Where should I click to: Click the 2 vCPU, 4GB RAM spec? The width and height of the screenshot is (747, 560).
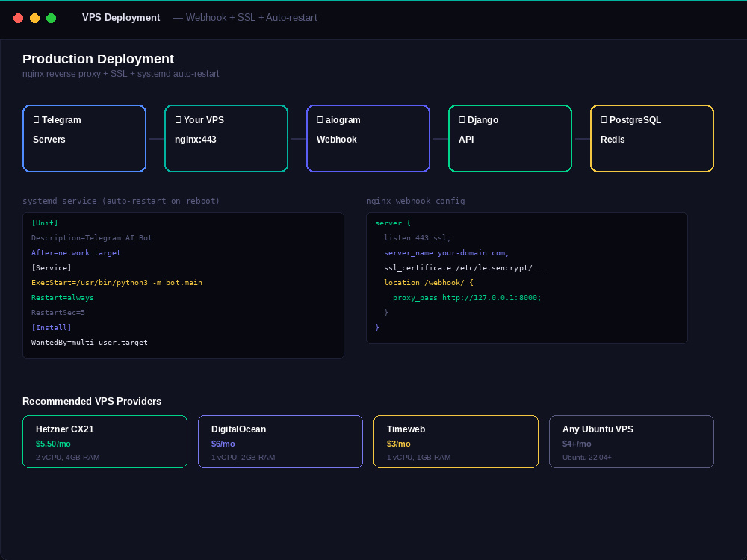pyautogui.click(x=68, y=458)
